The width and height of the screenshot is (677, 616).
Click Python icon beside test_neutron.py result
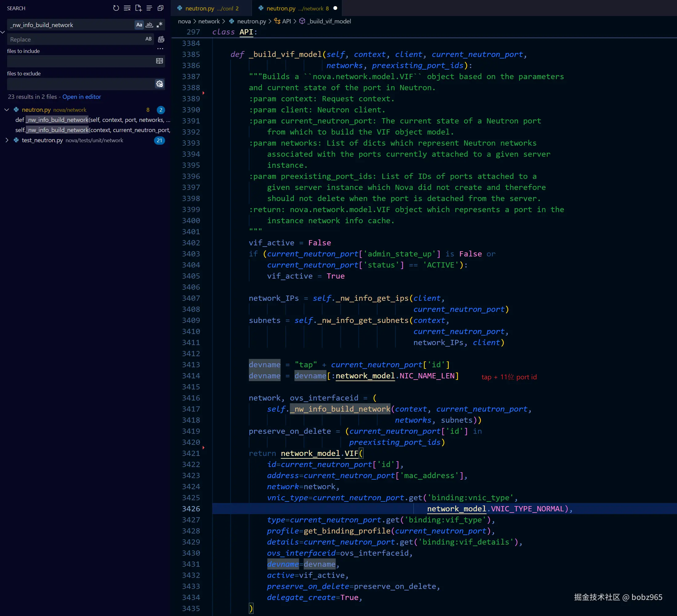pos(16,140)
